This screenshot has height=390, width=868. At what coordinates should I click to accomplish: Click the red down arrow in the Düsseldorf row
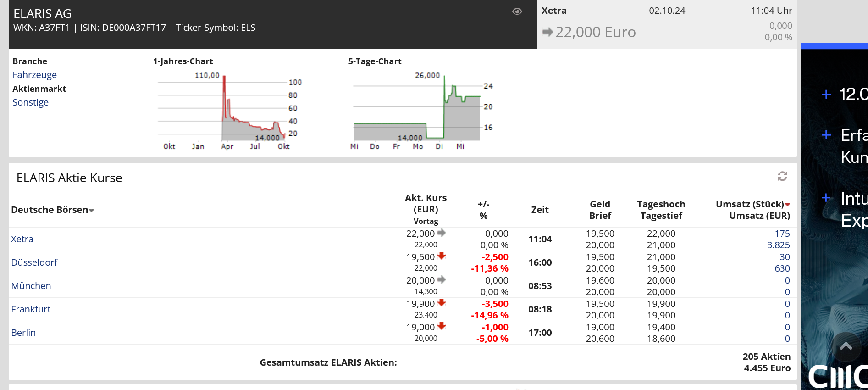(x=442, y=256)
